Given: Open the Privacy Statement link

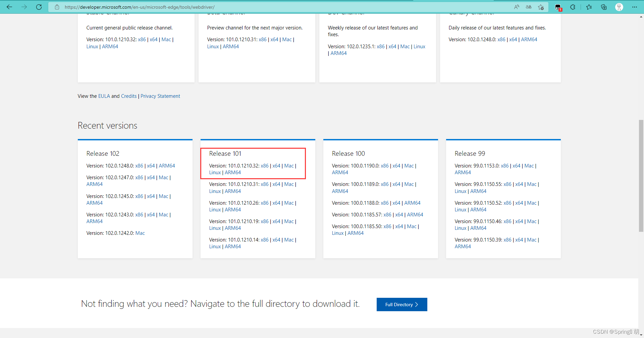Looking at the screenshot, I should click(160, 96).
